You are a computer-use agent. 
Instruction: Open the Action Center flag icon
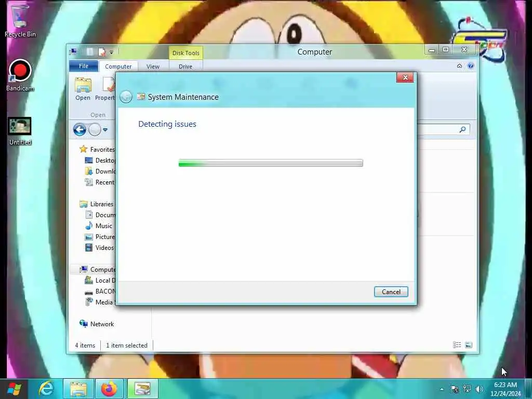(455, 389)
